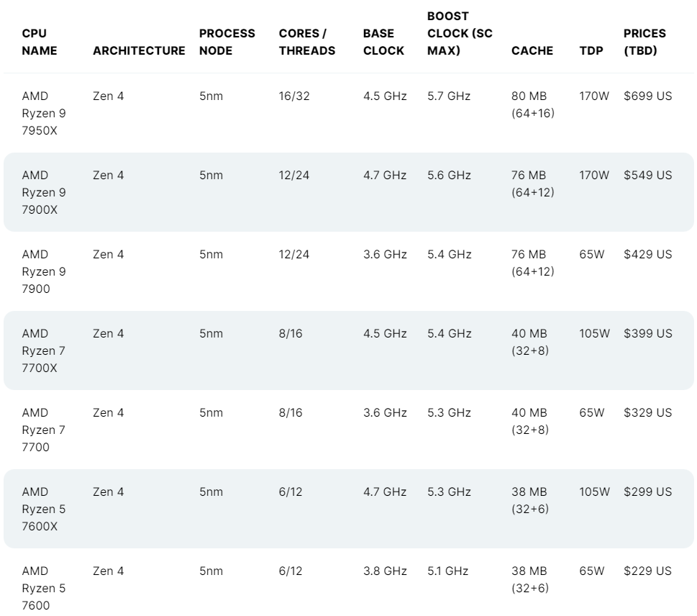
Task: Click the AMD Ryzen 7 7700X name
Action: click(44, 350)
